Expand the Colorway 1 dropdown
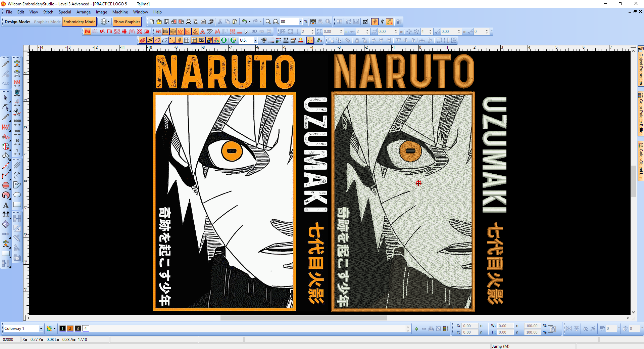The height and width of the screenshot is (349, 644). pyautogui.click(x=41, y=329)
